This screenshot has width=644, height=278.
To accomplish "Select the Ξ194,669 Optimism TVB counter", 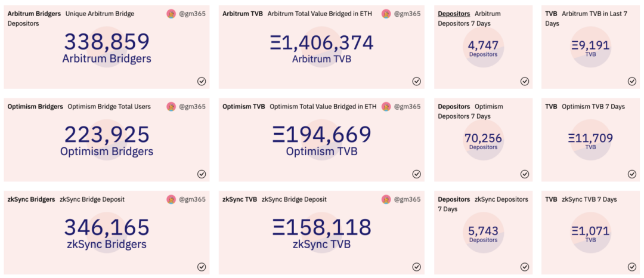I will pyautogui.click(x=321, y=140).
